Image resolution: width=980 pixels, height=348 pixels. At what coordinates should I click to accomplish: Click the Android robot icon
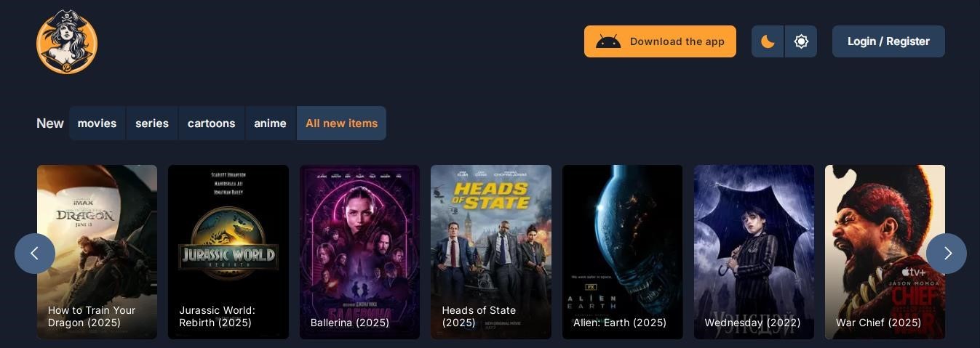tap(608, 41)
